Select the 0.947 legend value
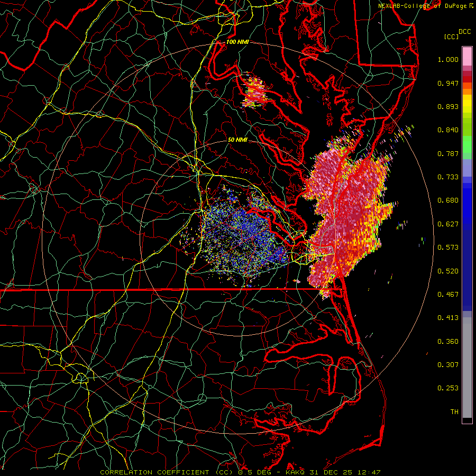The image size is (476, 476). coord(448,83)
